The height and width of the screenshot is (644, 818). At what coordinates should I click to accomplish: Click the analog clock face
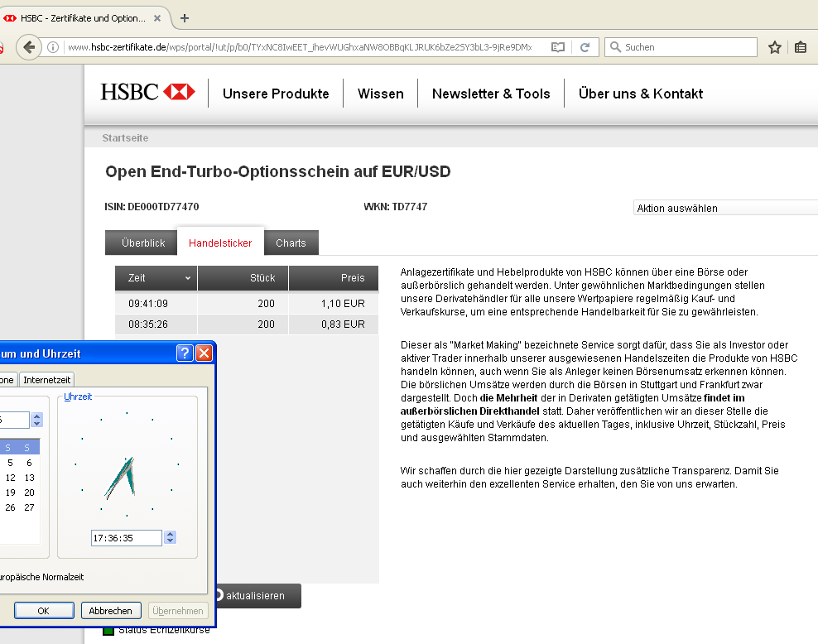click(x=127, y=464)
